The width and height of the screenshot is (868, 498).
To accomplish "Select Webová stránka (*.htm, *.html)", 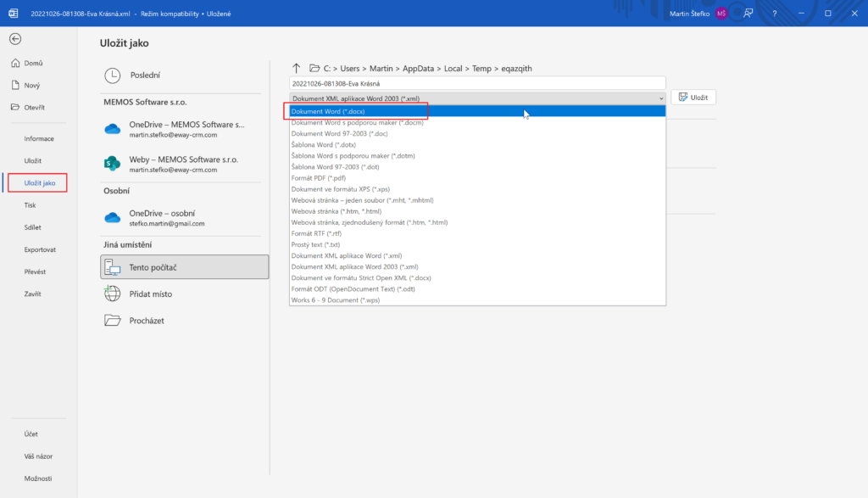I will [477, 211].
